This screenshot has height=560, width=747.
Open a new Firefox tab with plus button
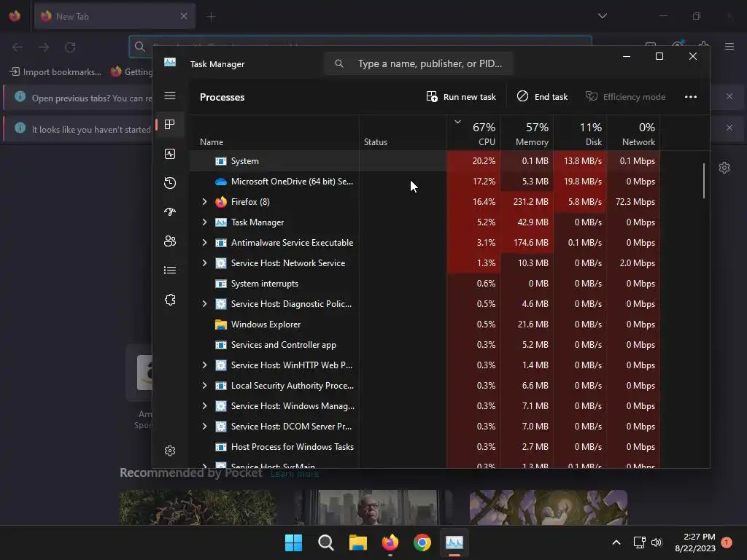coord(212,17)
